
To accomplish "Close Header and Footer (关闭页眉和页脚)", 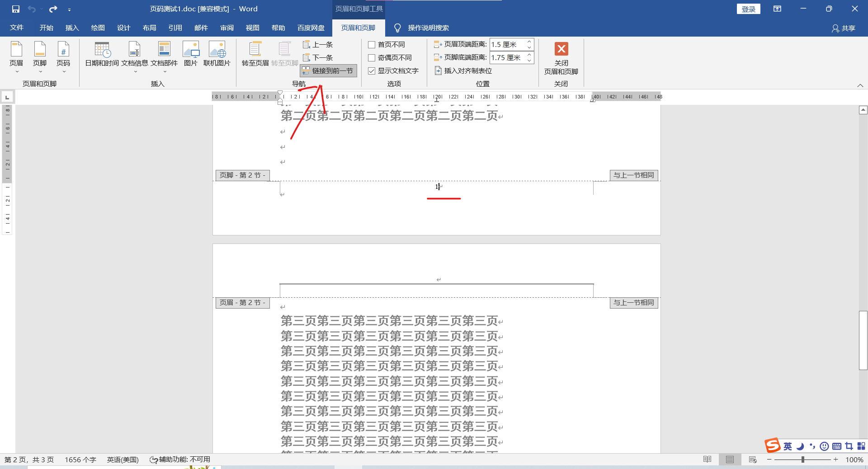I will tap(561, 58).
